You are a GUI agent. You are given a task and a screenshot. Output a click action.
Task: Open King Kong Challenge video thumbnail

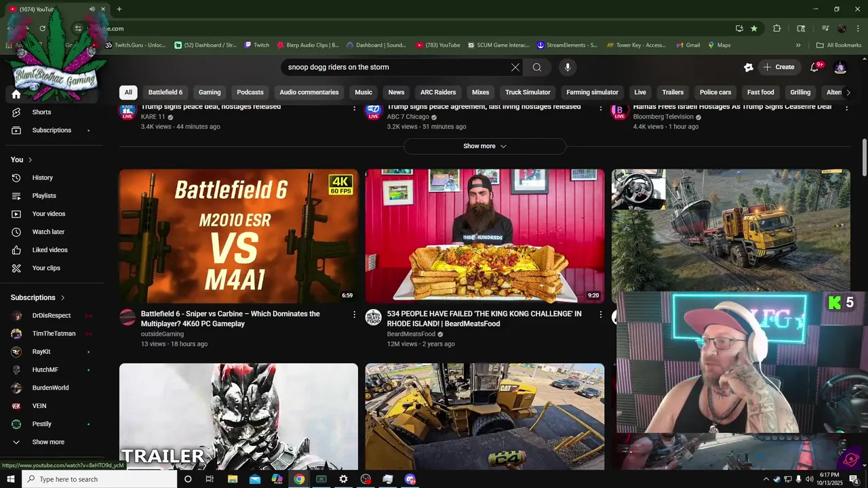point(485,236)
